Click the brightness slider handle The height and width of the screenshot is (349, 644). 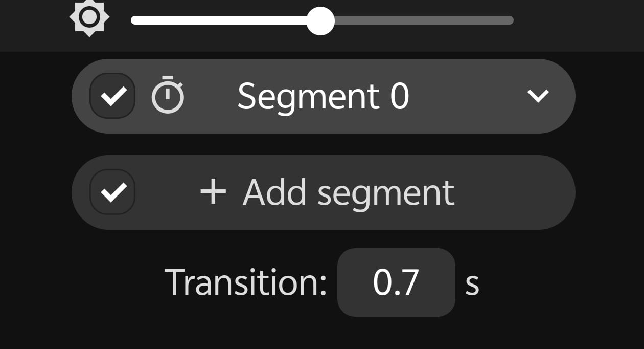point(320,20)
